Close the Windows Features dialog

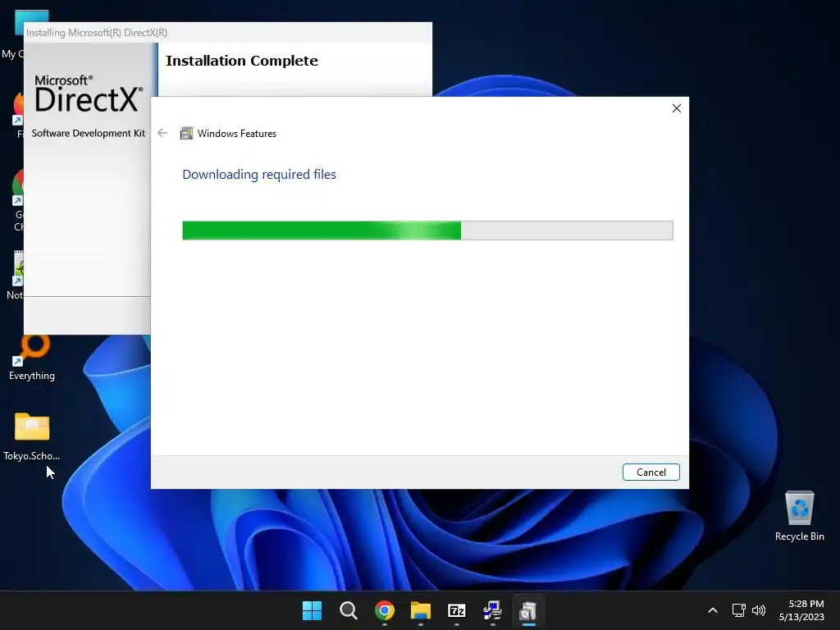[677, 108]
